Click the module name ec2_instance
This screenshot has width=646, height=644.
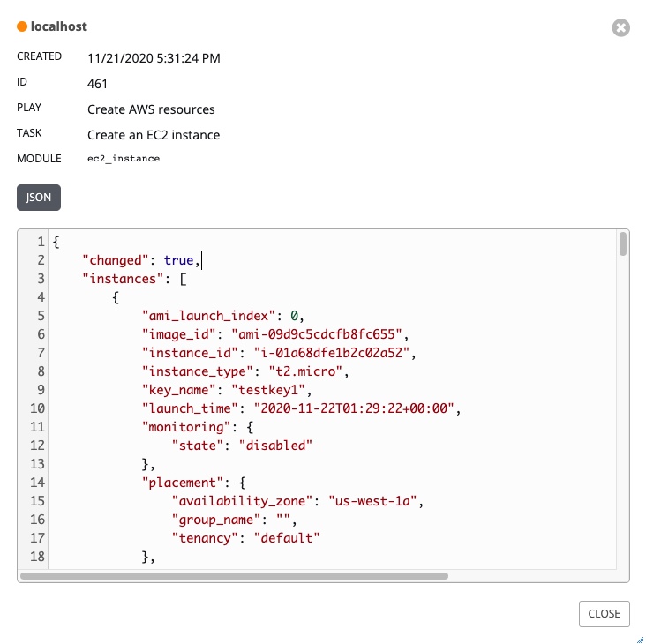point(124,159)
